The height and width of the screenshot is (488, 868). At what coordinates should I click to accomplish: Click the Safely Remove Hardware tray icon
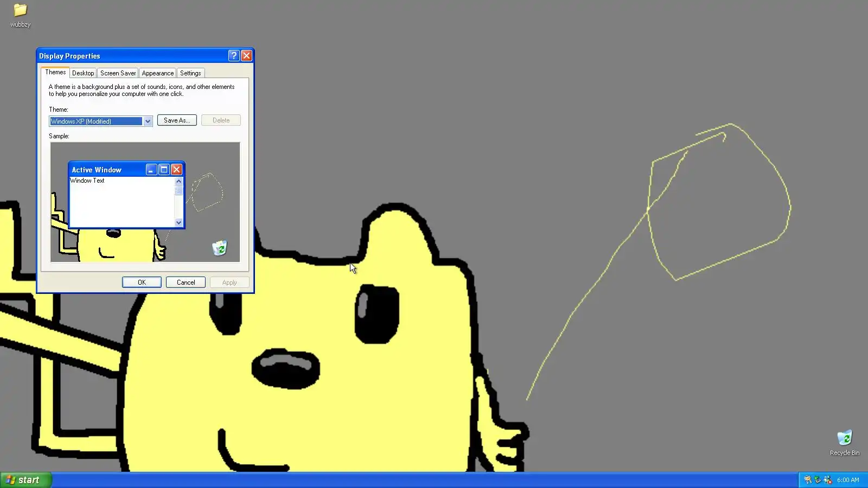pos(818,480)
